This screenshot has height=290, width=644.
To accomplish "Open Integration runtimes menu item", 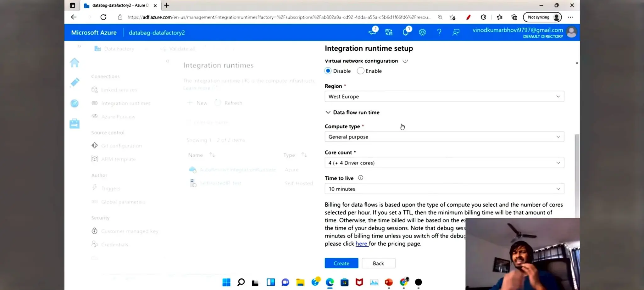I will [x=126, y=103].
